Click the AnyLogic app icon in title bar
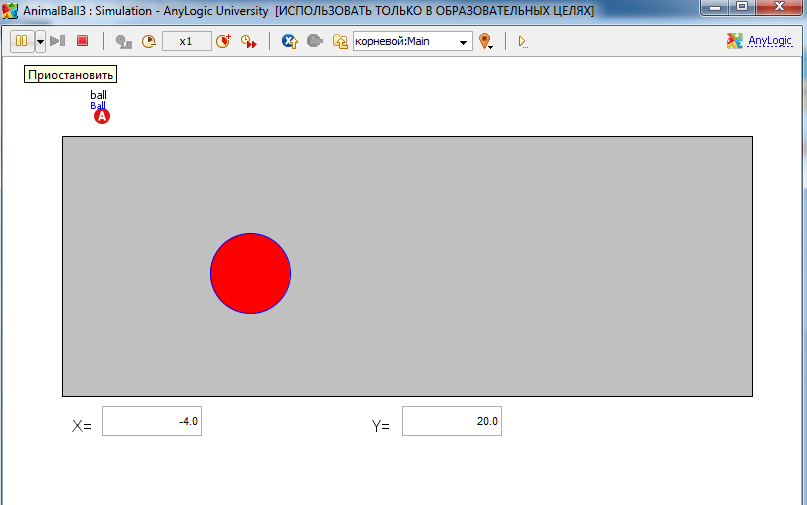The image size is (807, 505). coord(10,10)
